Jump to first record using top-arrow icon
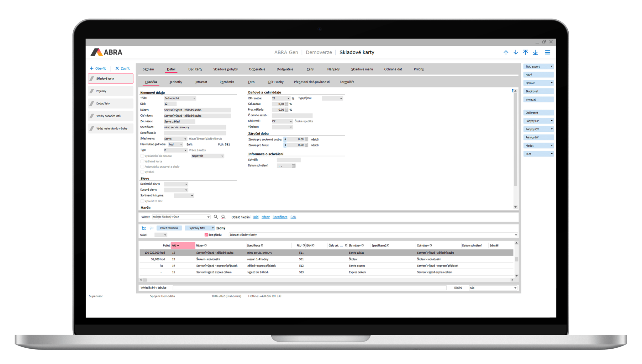This screenshot has height=364, width=642. (526, 52)
